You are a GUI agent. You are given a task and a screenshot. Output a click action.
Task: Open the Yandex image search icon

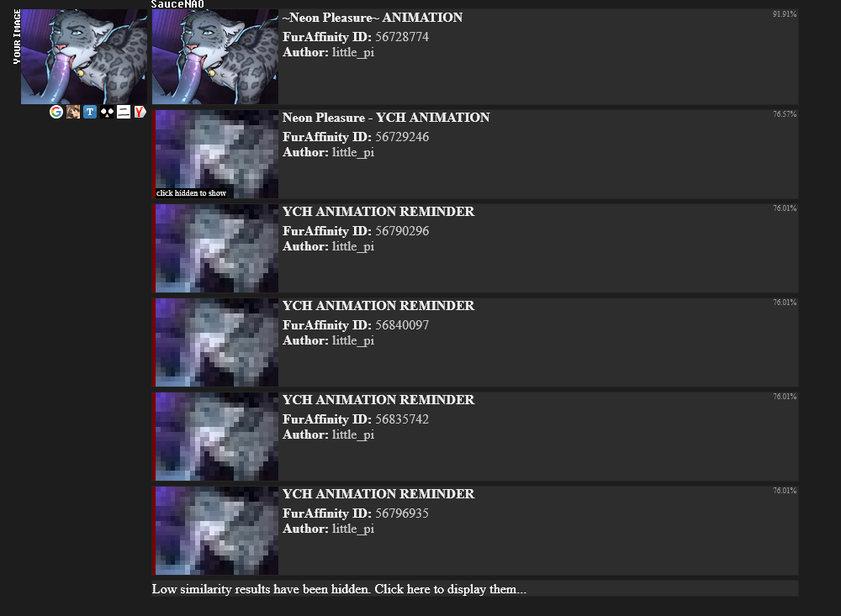(140, 112)
